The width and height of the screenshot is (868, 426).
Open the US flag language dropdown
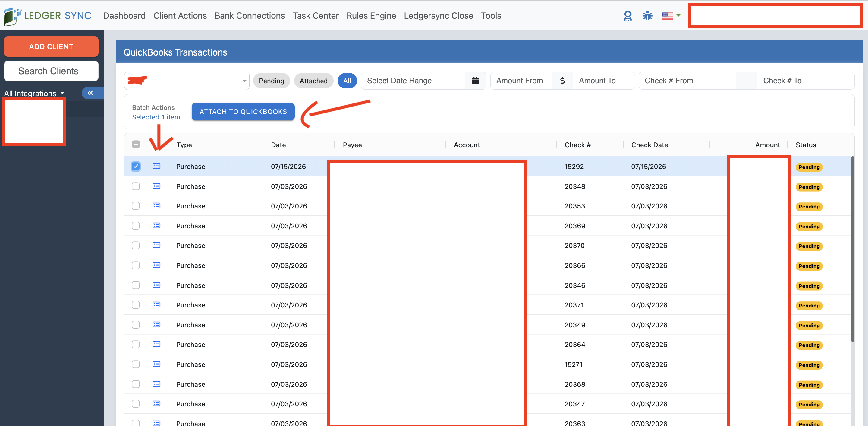click(671, 16)
